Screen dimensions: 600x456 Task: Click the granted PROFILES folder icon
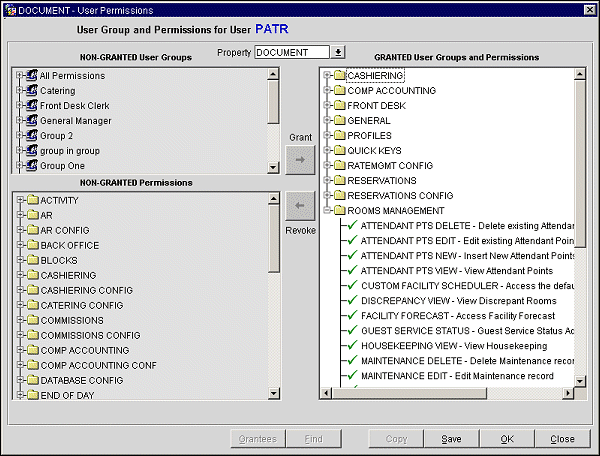click(x=338, y=136)
